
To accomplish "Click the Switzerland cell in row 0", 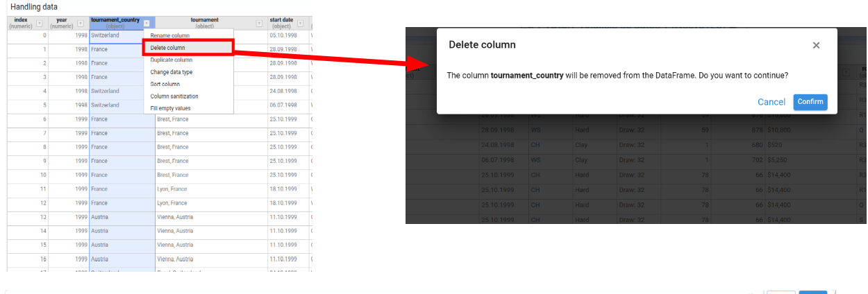I will click(106, 35).
